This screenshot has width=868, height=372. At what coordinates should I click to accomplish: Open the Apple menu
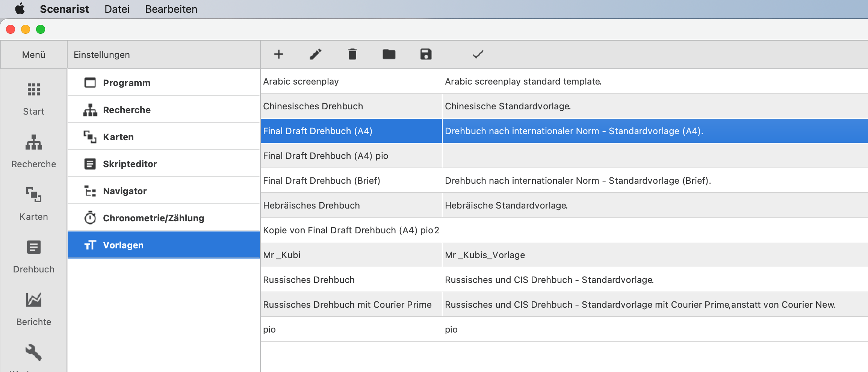20,9
